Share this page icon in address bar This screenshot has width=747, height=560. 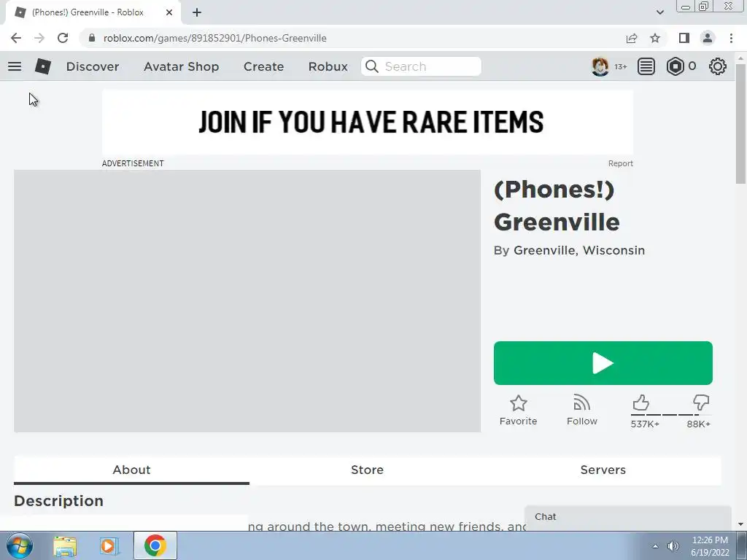click(632, 38)
